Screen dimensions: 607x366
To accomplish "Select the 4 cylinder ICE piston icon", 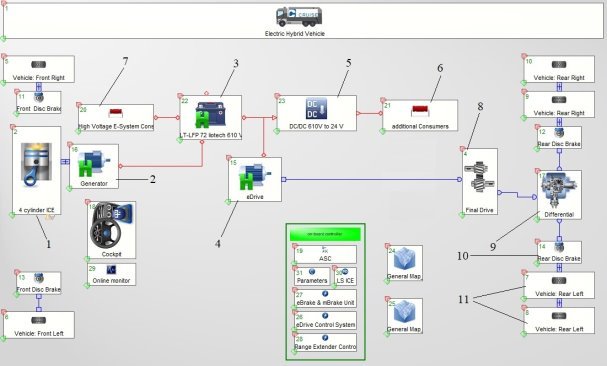I will [36, 164].
